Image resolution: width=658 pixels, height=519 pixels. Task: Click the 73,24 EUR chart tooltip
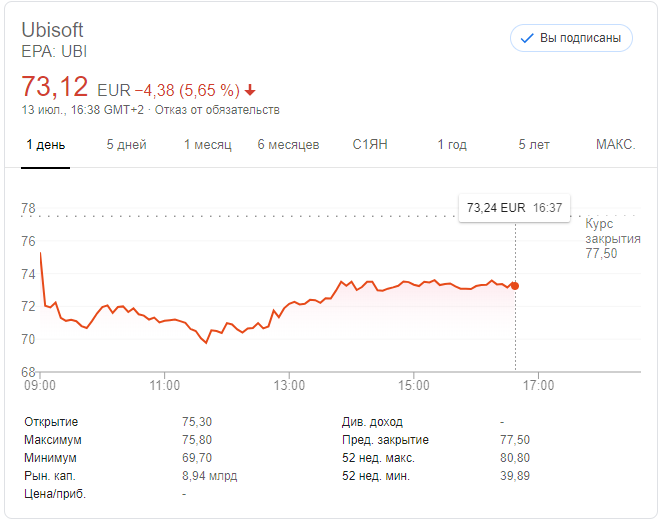[514, 208]
